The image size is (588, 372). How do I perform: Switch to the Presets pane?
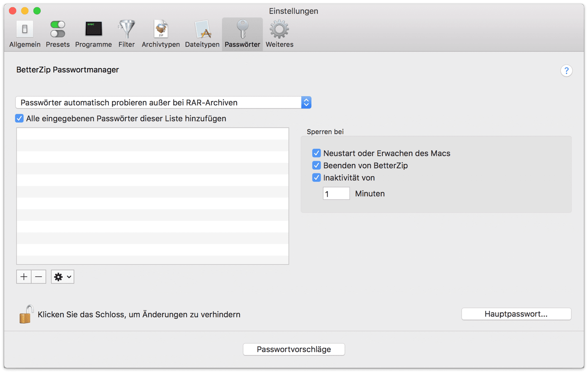(x=57, y=34)
